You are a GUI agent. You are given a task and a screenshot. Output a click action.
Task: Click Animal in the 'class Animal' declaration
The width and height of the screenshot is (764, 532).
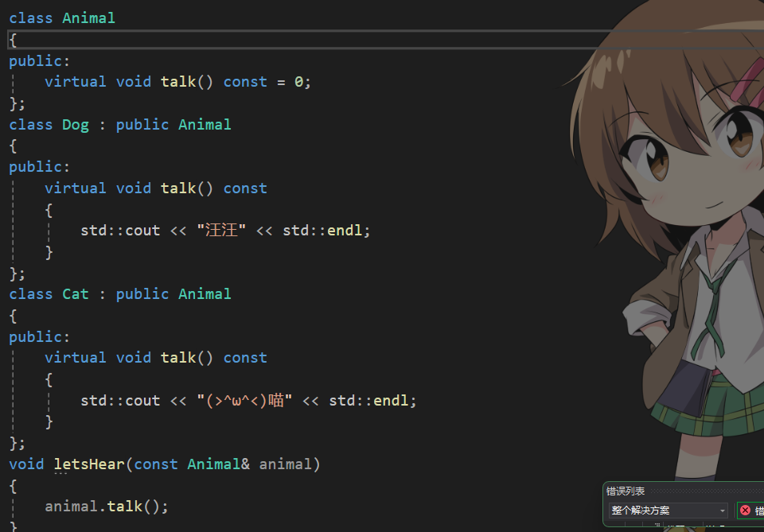point(88,18)
